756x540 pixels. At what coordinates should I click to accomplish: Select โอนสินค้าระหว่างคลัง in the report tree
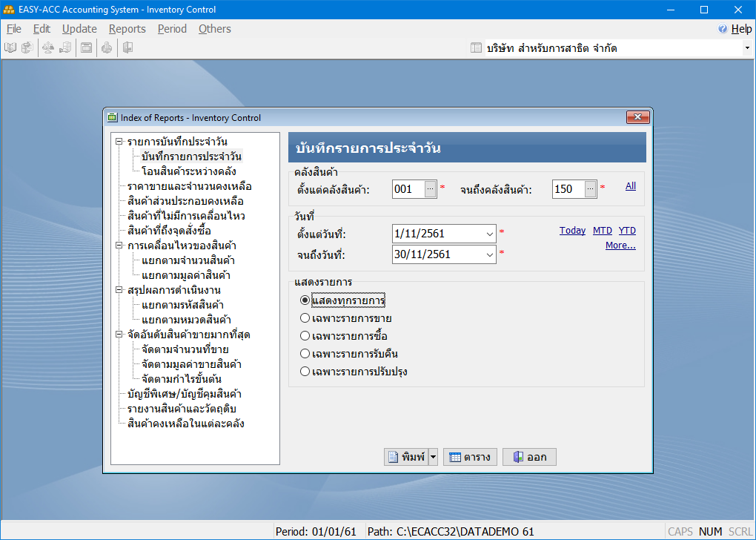188,171
